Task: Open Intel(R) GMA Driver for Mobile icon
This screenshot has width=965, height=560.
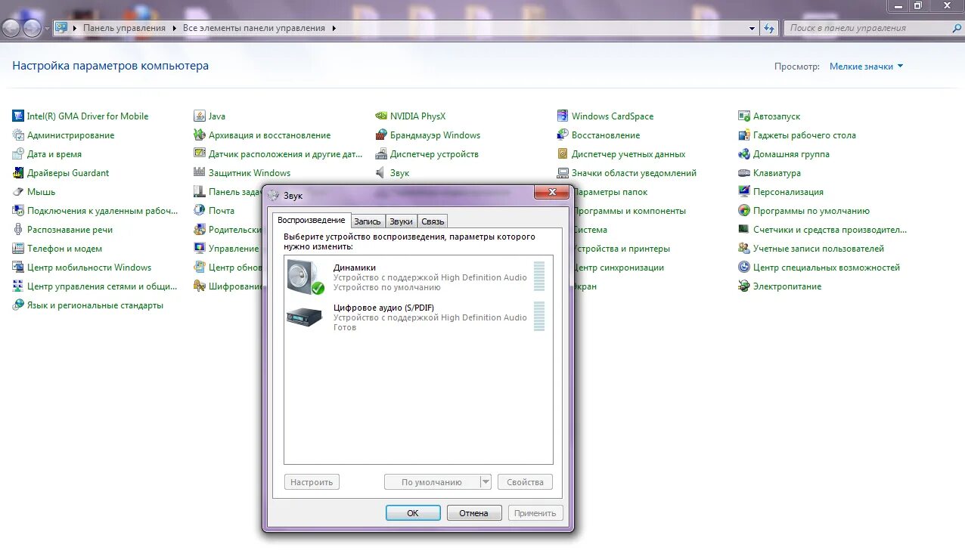Action: [18, 116]
